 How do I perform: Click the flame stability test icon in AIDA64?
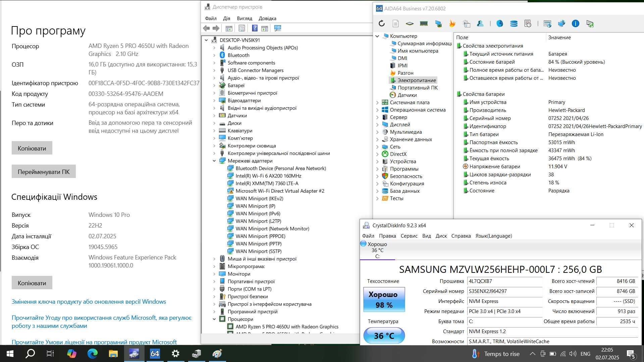(x=452, y=23)
